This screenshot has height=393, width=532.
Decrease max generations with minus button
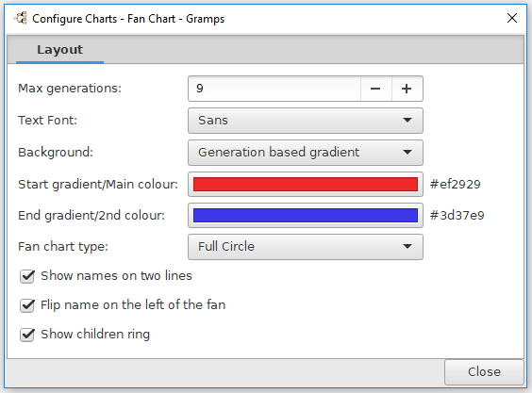click(376, 89)
